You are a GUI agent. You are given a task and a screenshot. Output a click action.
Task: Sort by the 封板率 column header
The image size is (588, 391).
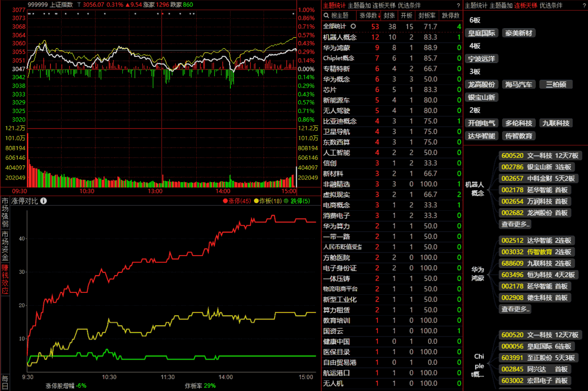coord(427,15)
